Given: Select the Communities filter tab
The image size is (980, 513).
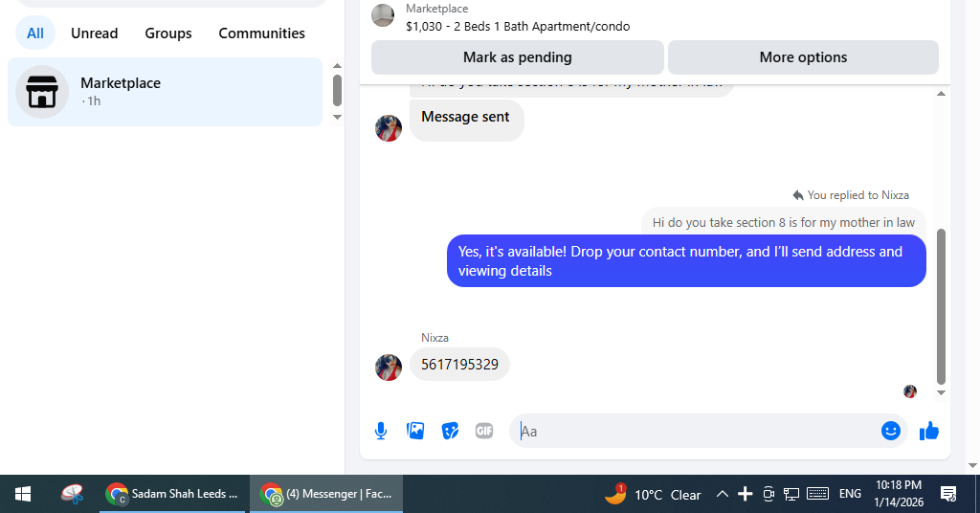Looking at the screenshot, I should pyautogui.click(x=262, y=33).
